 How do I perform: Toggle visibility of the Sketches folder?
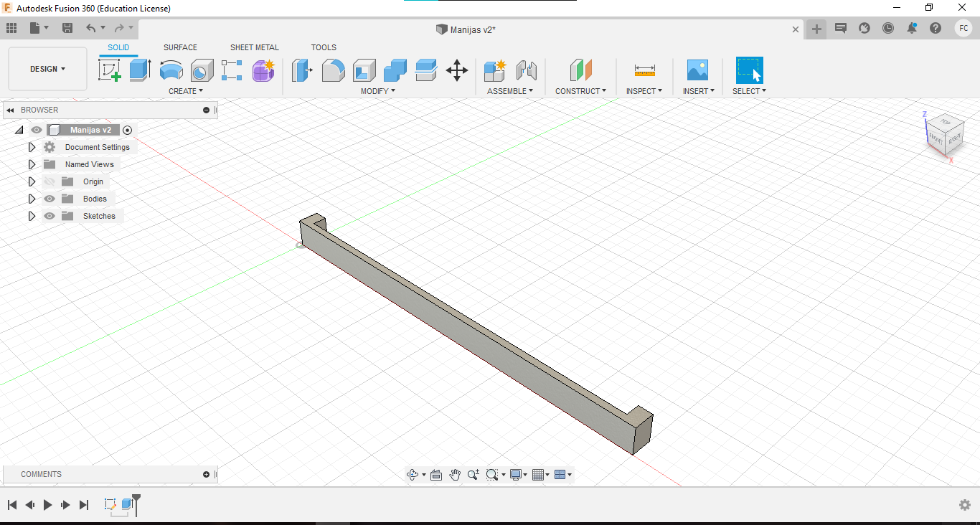pyautogui.click(x=50, y=216)
